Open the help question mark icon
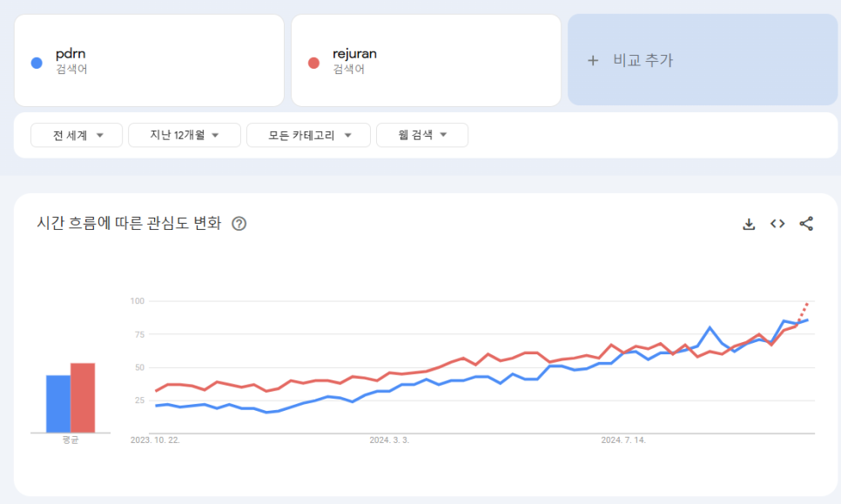841x504 pixels. tap(239, 224)
